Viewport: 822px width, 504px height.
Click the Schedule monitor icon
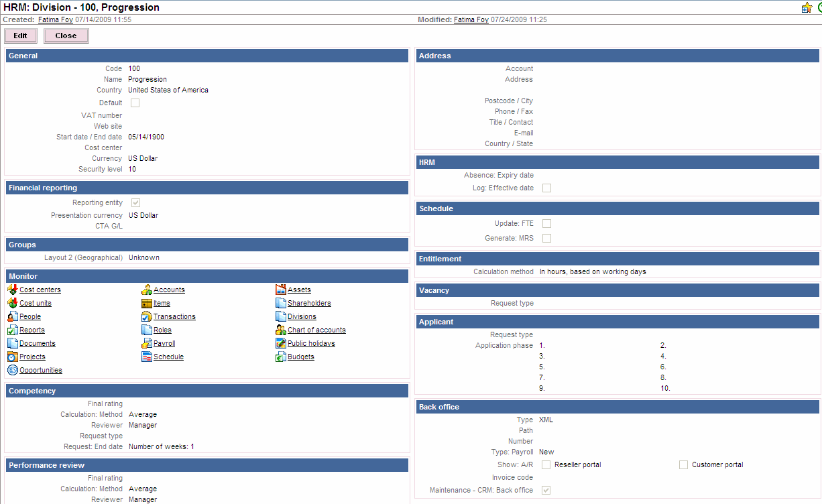147,357
